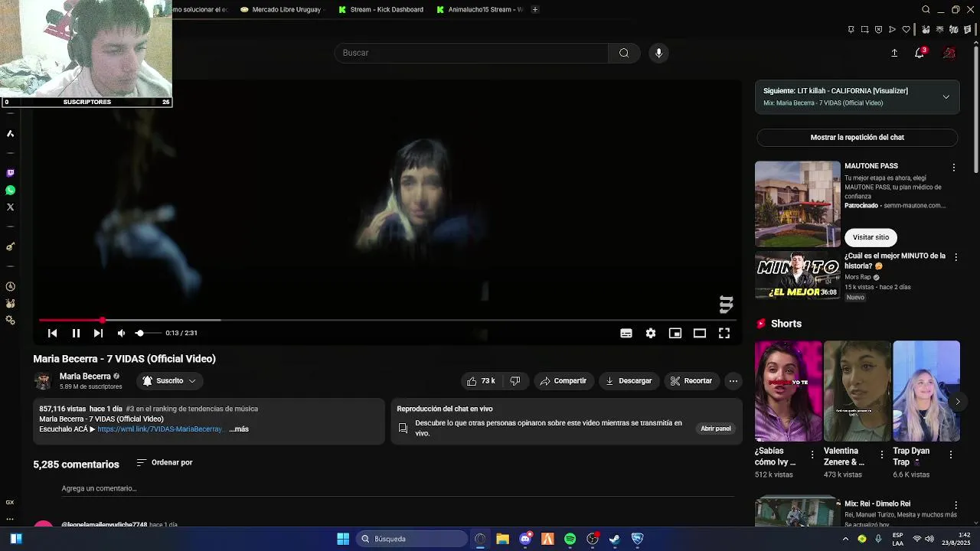Click the pinboard pin icon in address bar
The height and width of the screenshot is (551, 980).
pos(851,30)
